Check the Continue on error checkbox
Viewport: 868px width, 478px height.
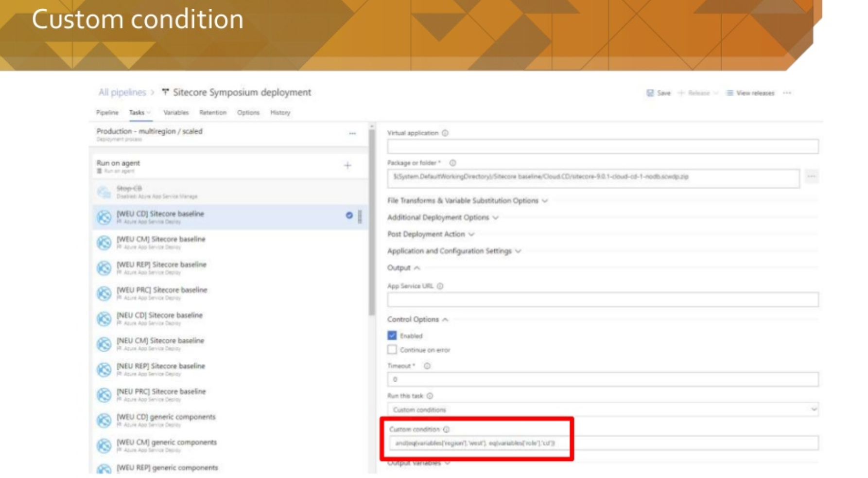[x=392, y=350]
